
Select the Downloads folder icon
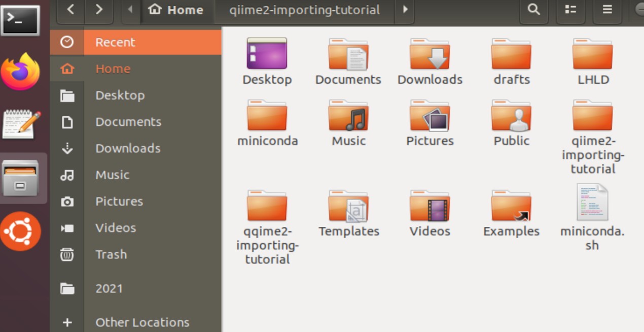(x=430, y=54)
